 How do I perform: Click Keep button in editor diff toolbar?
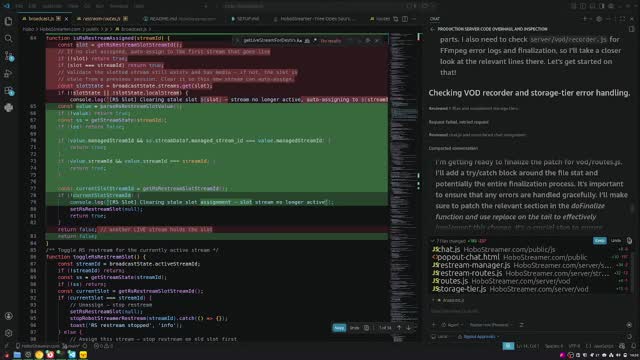pyautogui.click(x=339, y=328)
